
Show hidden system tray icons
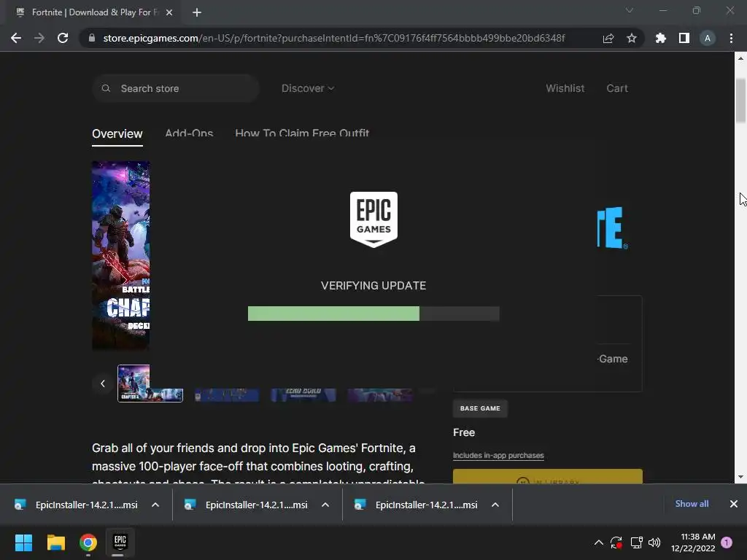599,542
